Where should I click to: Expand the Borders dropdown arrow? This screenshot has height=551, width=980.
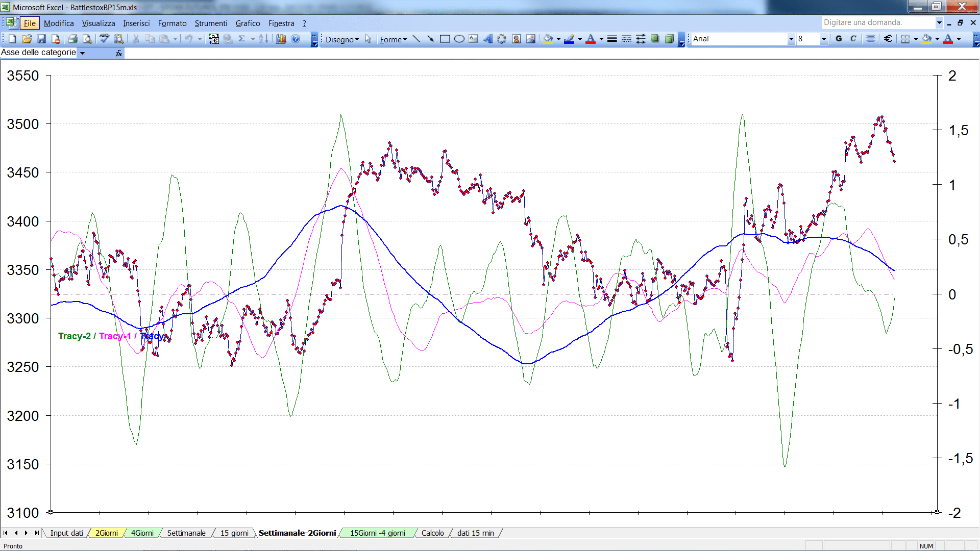pos(916,39)
